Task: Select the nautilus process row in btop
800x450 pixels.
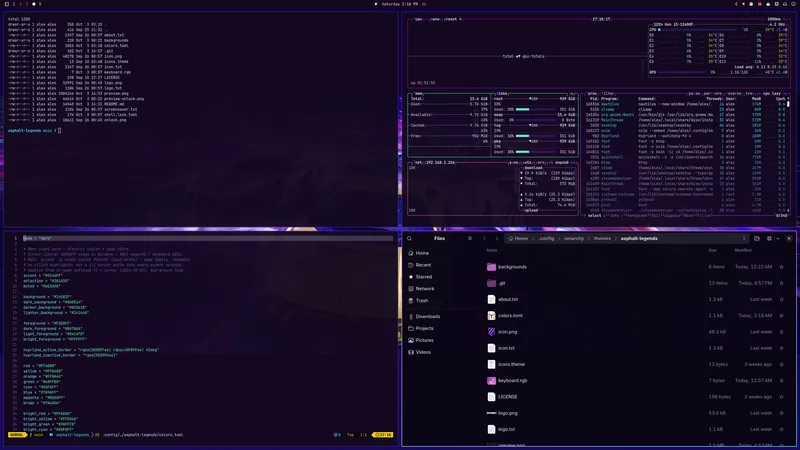Action: pos(686,104)
